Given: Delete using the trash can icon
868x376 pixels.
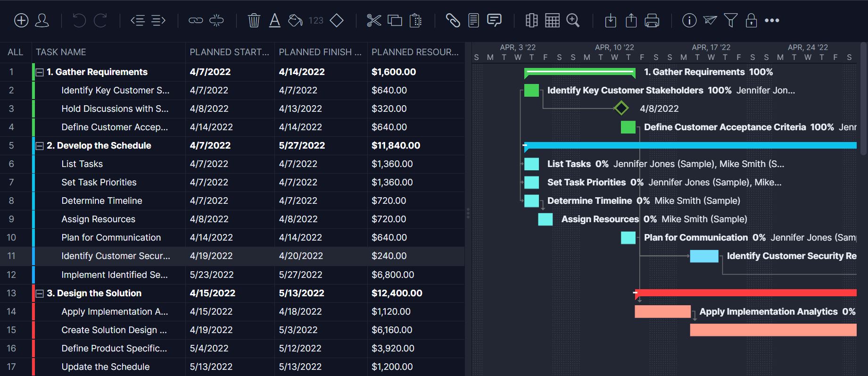Looking at the screenshot, I should point(254,20).
